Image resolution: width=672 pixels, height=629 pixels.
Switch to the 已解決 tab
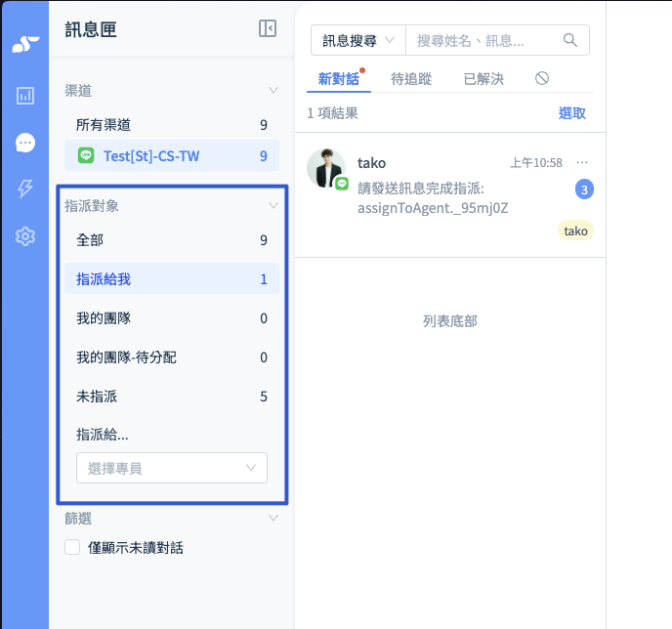[483, 79]
